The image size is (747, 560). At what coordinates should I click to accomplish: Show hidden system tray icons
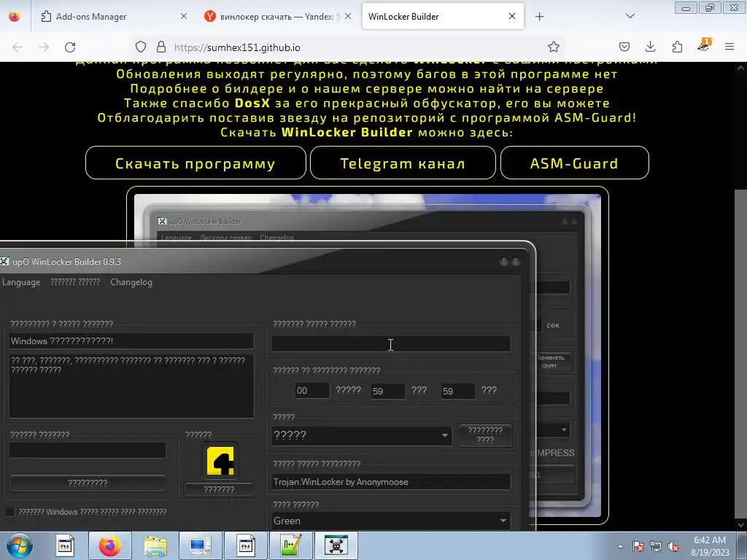(620, 546)
